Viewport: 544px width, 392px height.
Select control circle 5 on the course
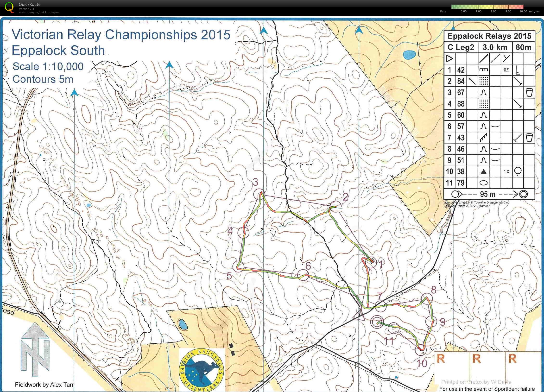(238, 266)
